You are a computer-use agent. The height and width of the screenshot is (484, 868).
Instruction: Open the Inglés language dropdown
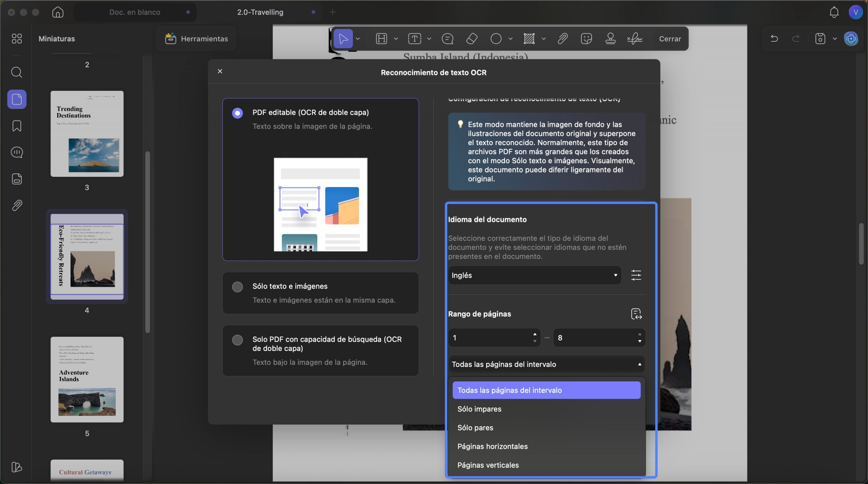[x=535, y=275]
